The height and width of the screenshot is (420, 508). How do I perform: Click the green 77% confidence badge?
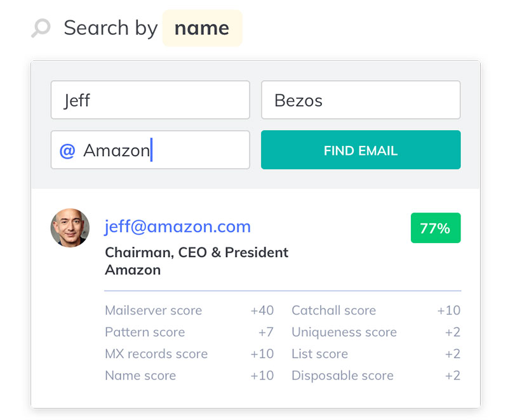436,228
